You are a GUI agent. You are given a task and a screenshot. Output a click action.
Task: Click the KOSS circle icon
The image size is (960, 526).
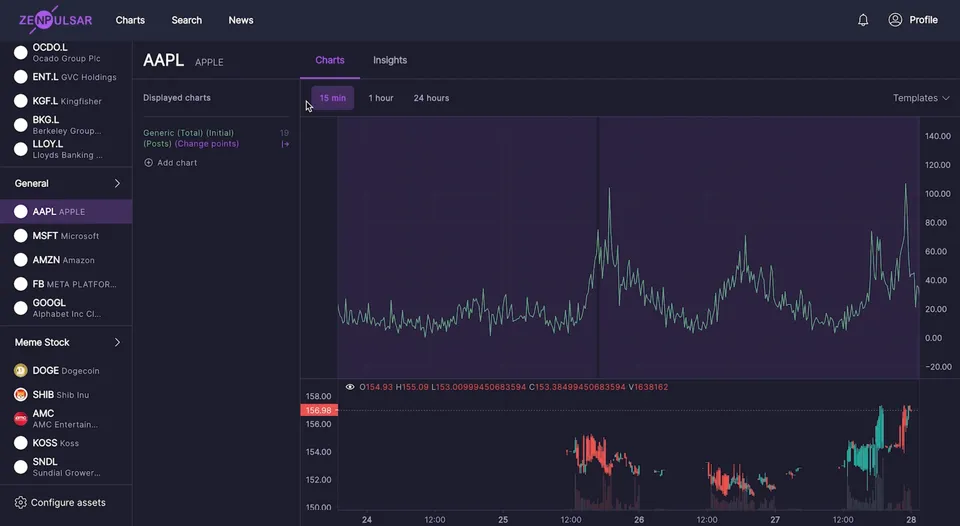click(x=21, y=443)
